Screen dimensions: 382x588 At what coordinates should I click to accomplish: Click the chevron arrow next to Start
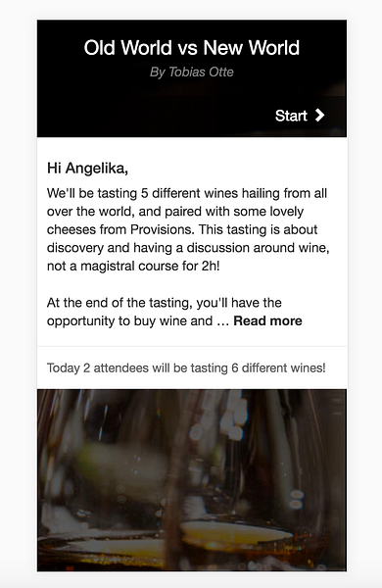319,115
